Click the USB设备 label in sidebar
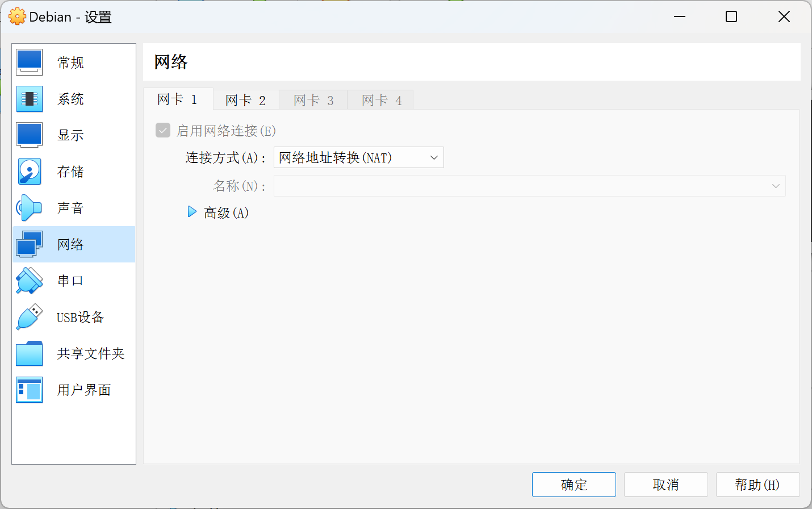Screen dimensions: 812x509 [x=80, y=317]
